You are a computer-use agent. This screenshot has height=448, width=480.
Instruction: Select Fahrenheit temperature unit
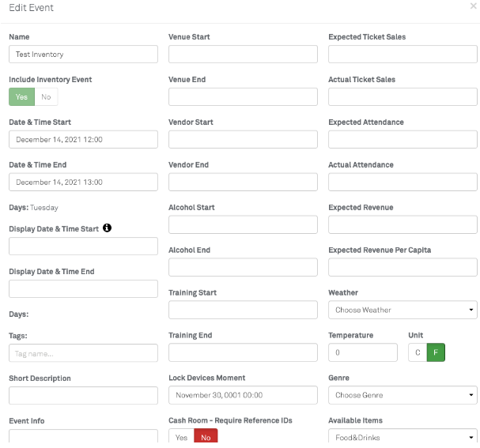(436, 353)
